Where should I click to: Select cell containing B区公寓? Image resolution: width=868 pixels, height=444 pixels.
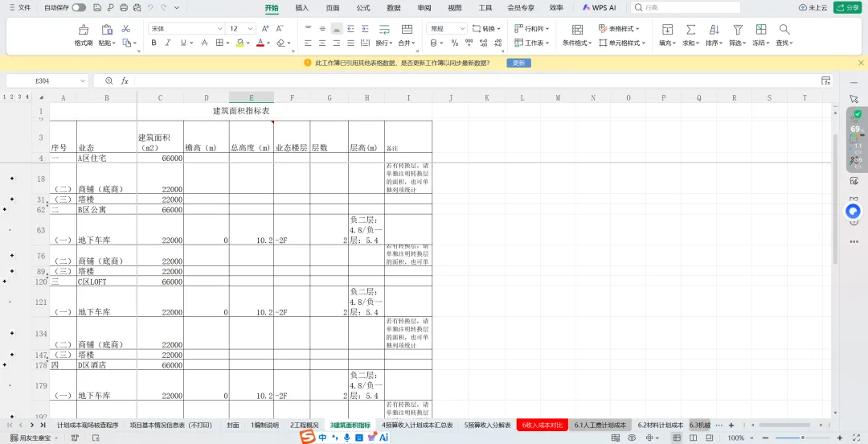[x=107, y=210]
